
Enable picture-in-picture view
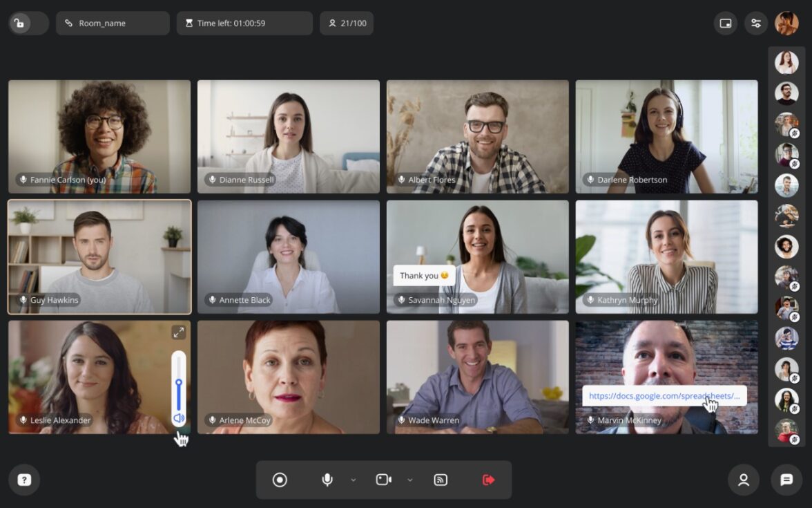tap(726, 23)
